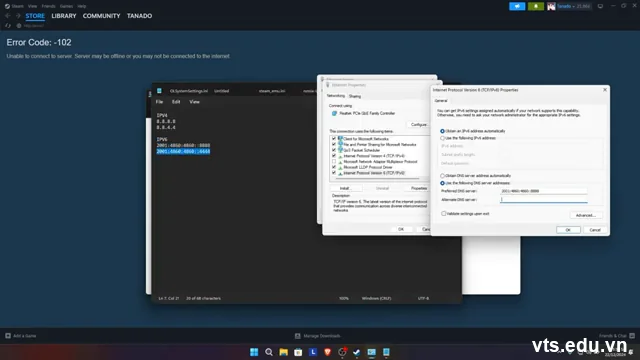The height and width of the screenshot is (360, 640).
Task: Click the Realtek PCIe GbE adapter icon
Action: (x=334, y=113)
